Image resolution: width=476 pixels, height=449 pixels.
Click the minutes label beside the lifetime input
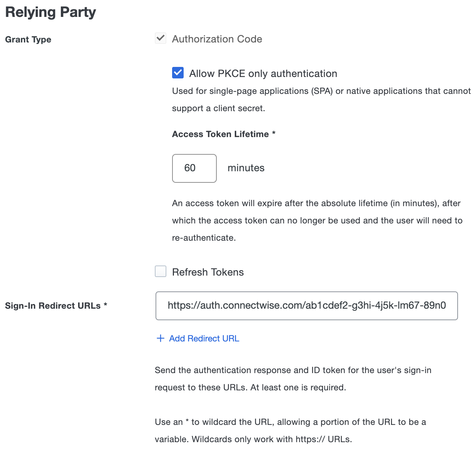pyautogui.click(x=246, y=168)
